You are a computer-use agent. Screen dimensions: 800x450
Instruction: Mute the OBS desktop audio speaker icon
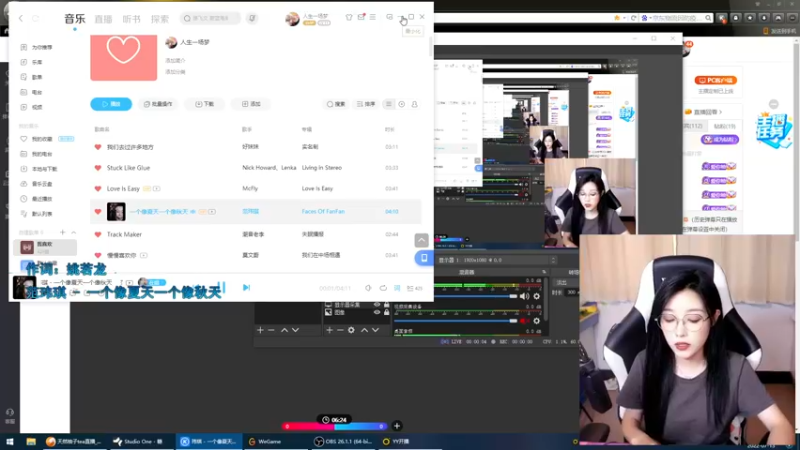pos(524,296)
